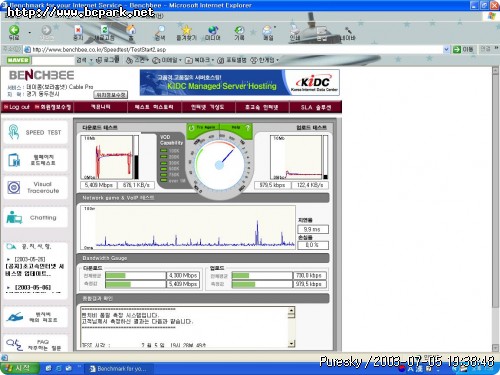Open the first dark-red menu tab after member info
500x375 pixels.
(x=100, y=107)
